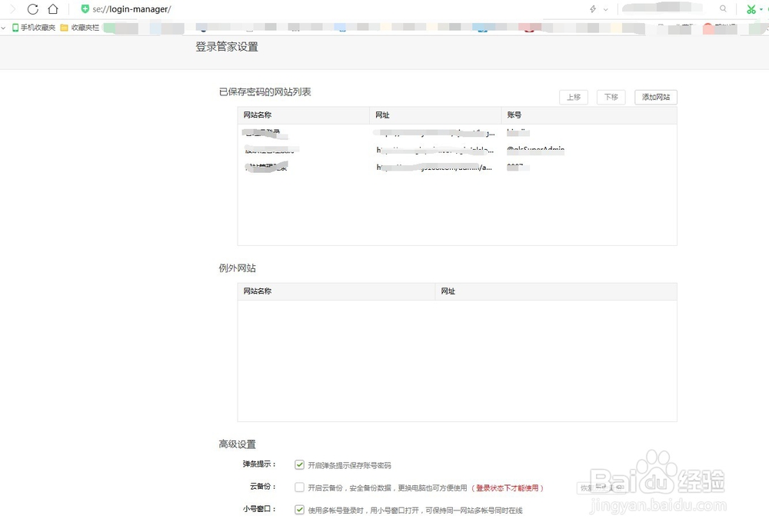Click the green scissors screenshot icon

pos(751,8)
